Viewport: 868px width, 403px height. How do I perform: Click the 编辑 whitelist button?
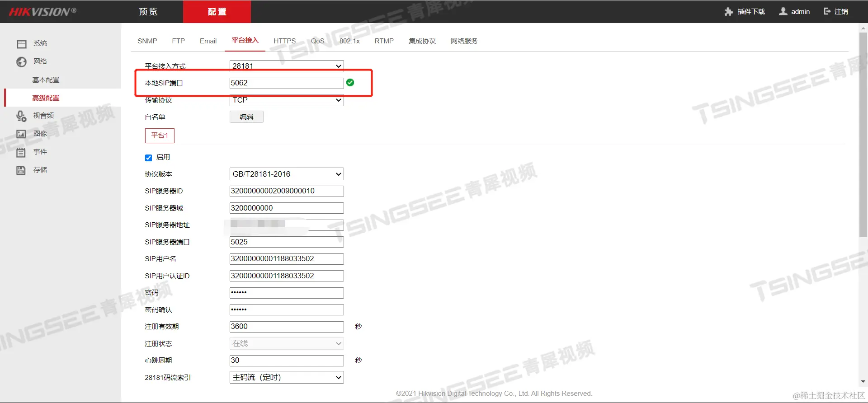click(246, 117)
